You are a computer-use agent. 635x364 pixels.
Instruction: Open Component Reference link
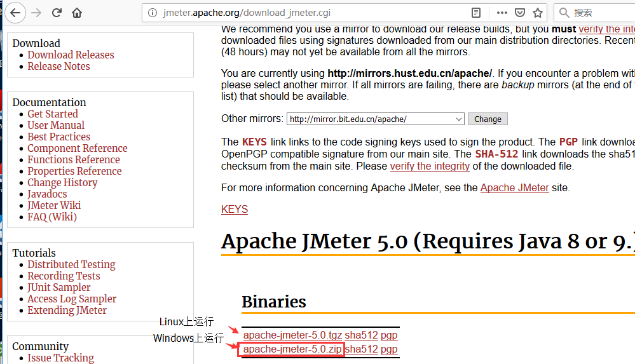[x=78, y=148]
